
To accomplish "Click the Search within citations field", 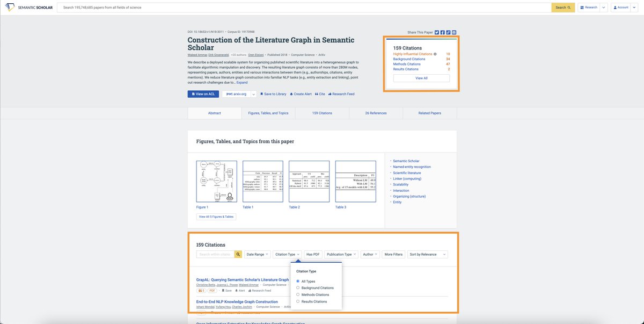I will pyautogui.click(x=215, y=254).
